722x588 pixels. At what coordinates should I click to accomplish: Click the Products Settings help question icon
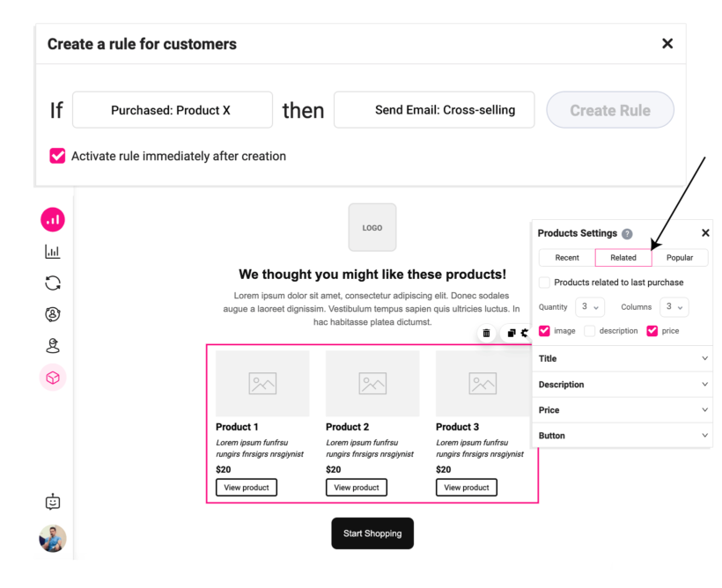coord(627,233)
